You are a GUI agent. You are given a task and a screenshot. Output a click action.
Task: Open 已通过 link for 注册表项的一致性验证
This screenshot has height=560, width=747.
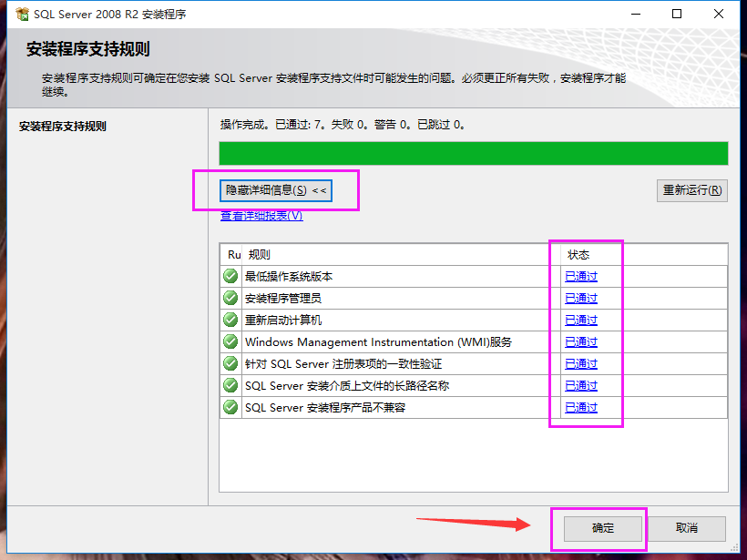tap(581, 364)
